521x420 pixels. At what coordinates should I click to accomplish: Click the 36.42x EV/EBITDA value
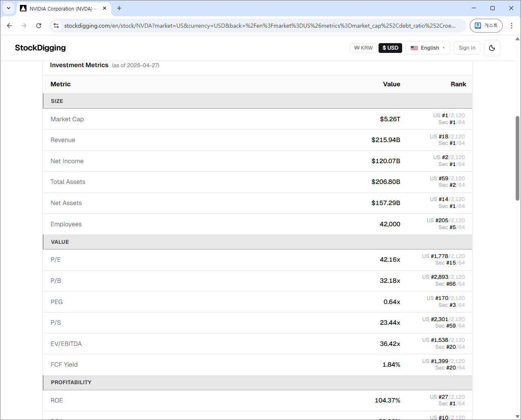[390, 344]
